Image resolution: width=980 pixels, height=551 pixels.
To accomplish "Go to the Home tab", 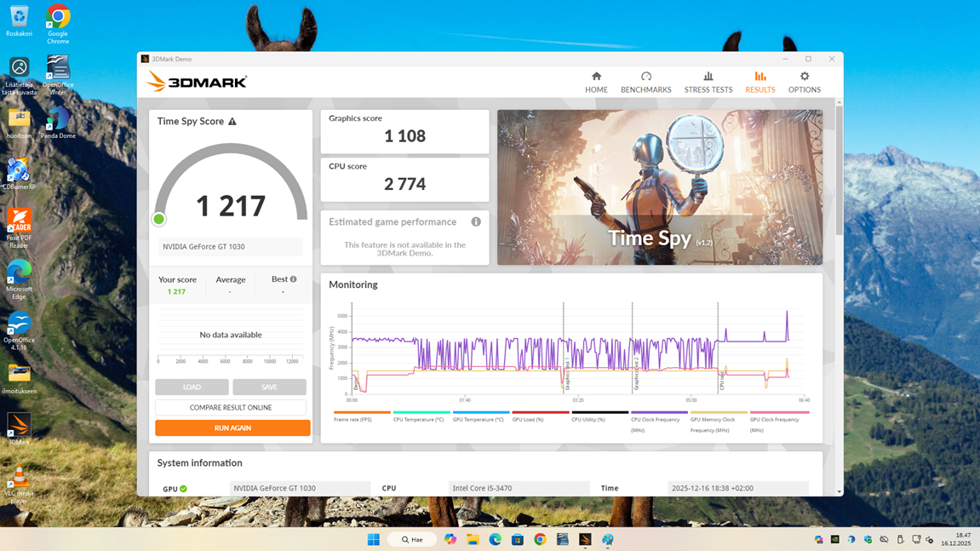I will (596, 82).
